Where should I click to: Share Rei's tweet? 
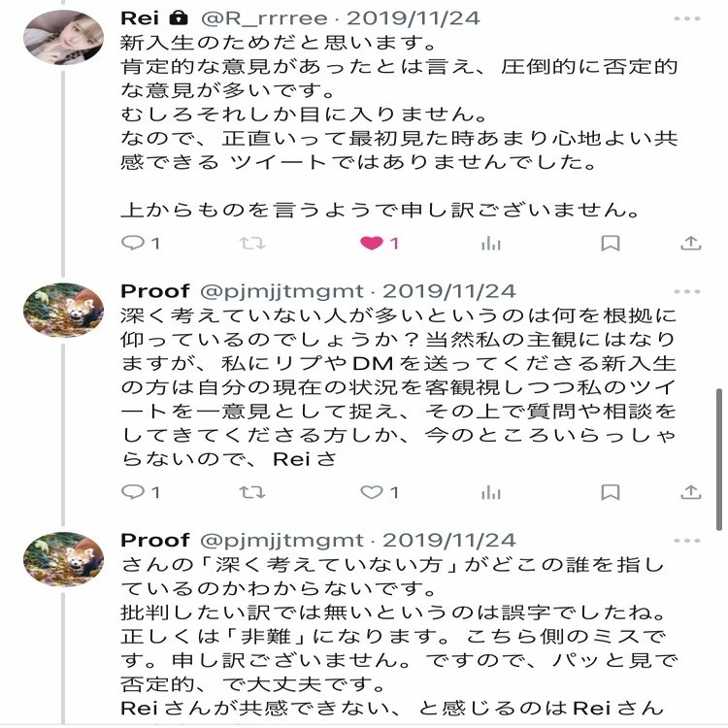click(690, 244)
